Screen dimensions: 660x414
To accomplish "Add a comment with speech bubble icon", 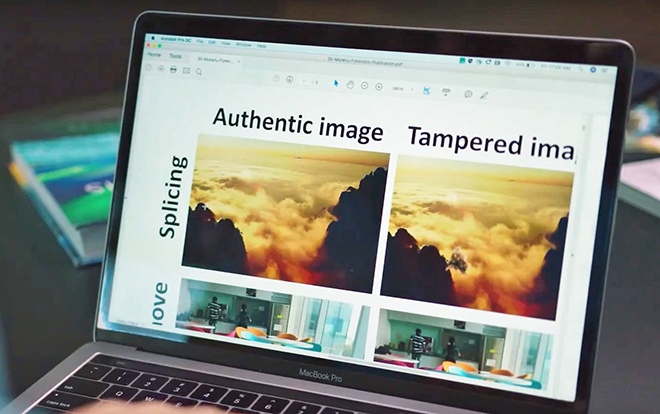I will pos(468,93).
